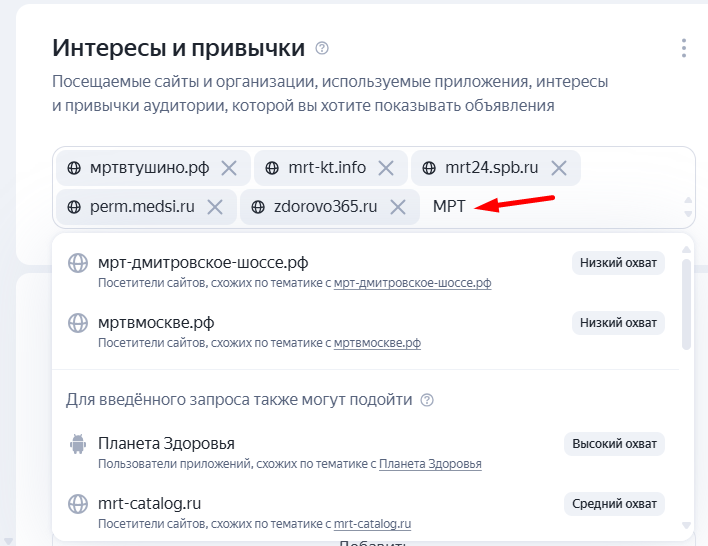Remove the perm.medsi.ru tag
Screen dimensions: 708x546
214,207
